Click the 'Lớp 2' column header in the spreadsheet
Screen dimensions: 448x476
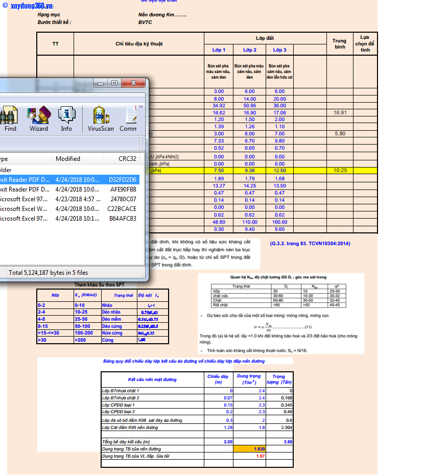point(250,50)
